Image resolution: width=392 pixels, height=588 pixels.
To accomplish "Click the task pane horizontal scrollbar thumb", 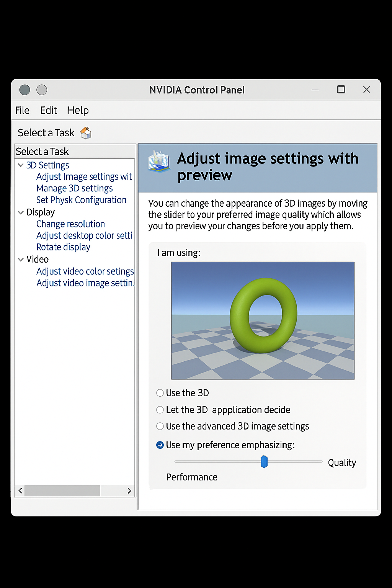I will pyautogui.click(x=62, y=491).
